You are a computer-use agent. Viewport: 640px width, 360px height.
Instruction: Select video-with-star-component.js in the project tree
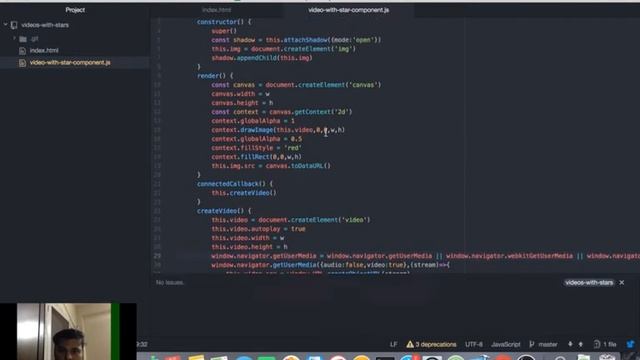click(70, 62)
